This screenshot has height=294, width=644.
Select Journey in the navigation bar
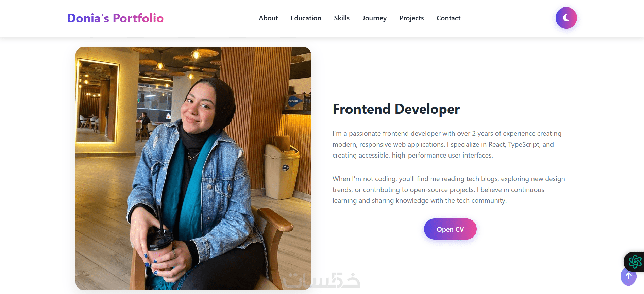[x=374, y=18]
